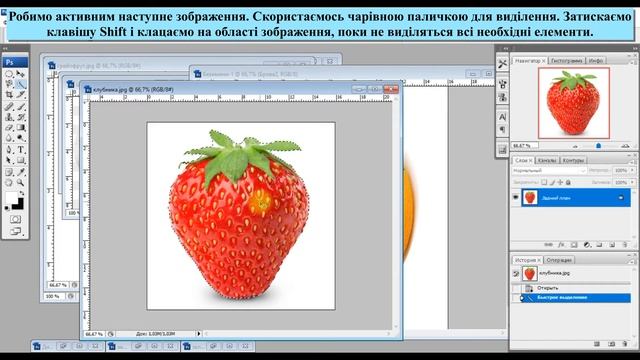The width and height of the screenshot is (640, 360).
Task: Switch to the Каналы tab
Action: coord(547,160)
